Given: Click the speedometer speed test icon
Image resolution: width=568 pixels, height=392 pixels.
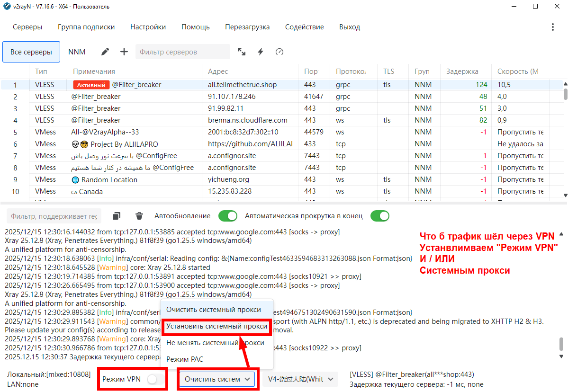Looking at the screenshot, I should pyautogui.click(x=279, y=52).
